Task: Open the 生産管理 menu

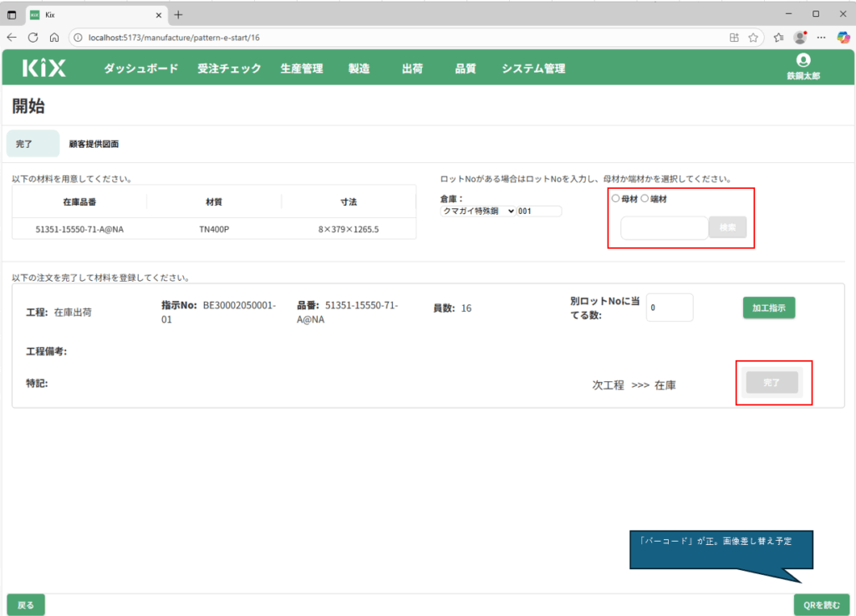Action: (301, 69)
